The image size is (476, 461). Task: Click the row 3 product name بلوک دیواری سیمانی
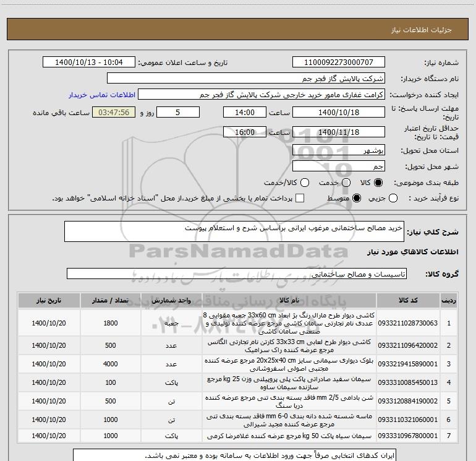tap(289, 364)
